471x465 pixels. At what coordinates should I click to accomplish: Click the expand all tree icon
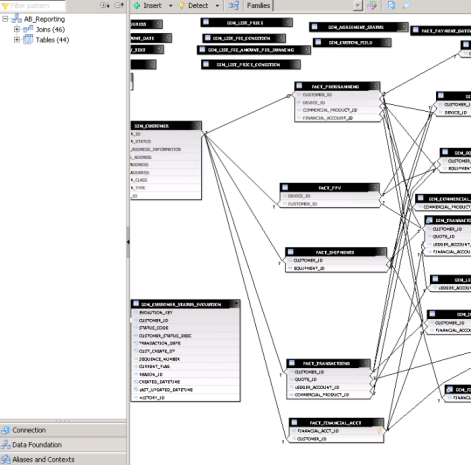tap(105, 5)
